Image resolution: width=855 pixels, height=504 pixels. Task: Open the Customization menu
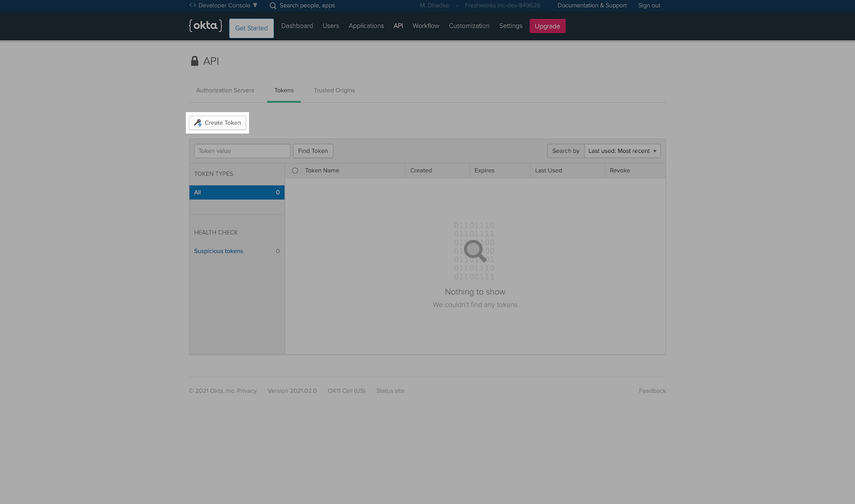pyautogui.click(x=469, y=26)
